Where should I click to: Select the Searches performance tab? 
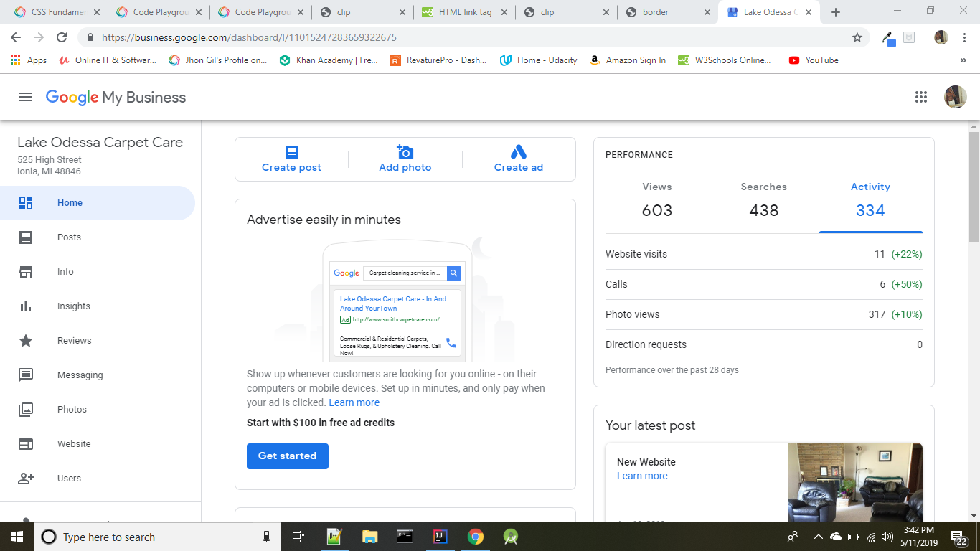pos(763,199)
